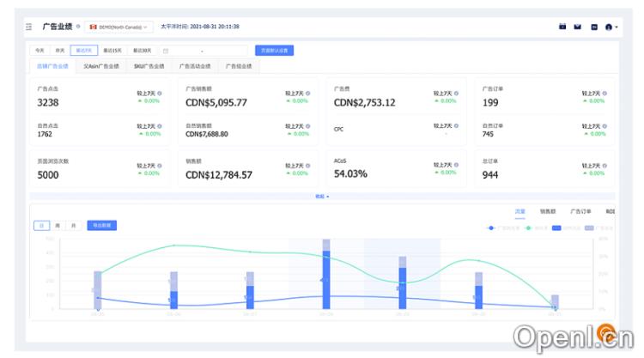Switch to the 广告组业绩 tab
644x358 pixels.
[x=239, y=66]
